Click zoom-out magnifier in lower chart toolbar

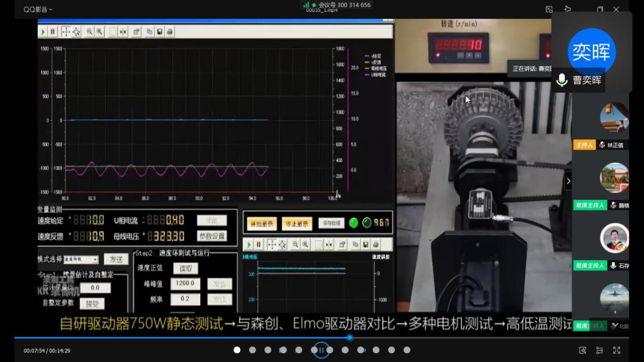click(295, 245)
